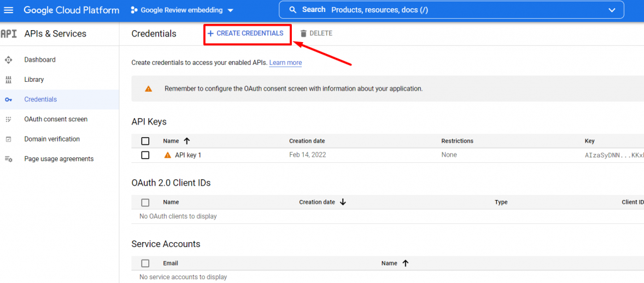Select all API Keys header checkbox

point(145,141)
